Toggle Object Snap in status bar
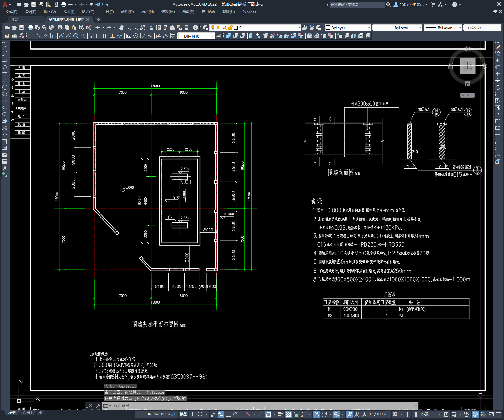504x420 pixels. pos(268,414)
